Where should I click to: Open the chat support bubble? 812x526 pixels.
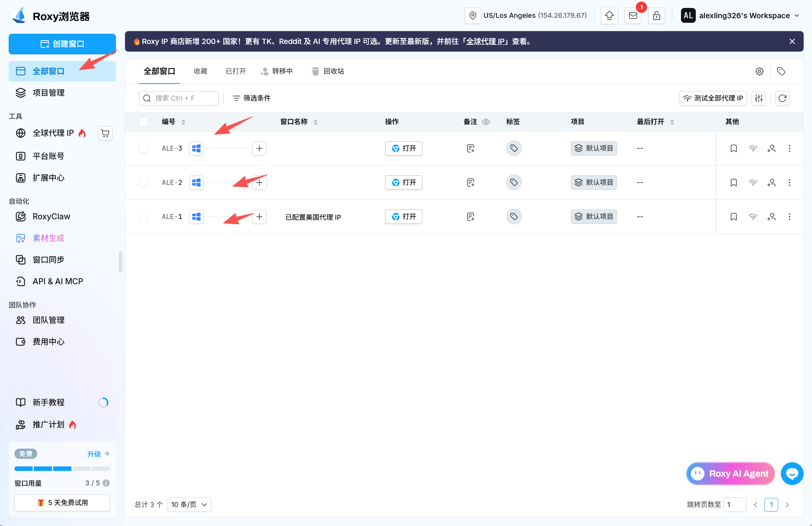(792, 474)
